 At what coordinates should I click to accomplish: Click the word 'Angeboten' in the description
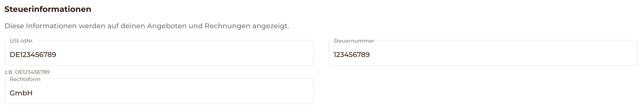167,26
